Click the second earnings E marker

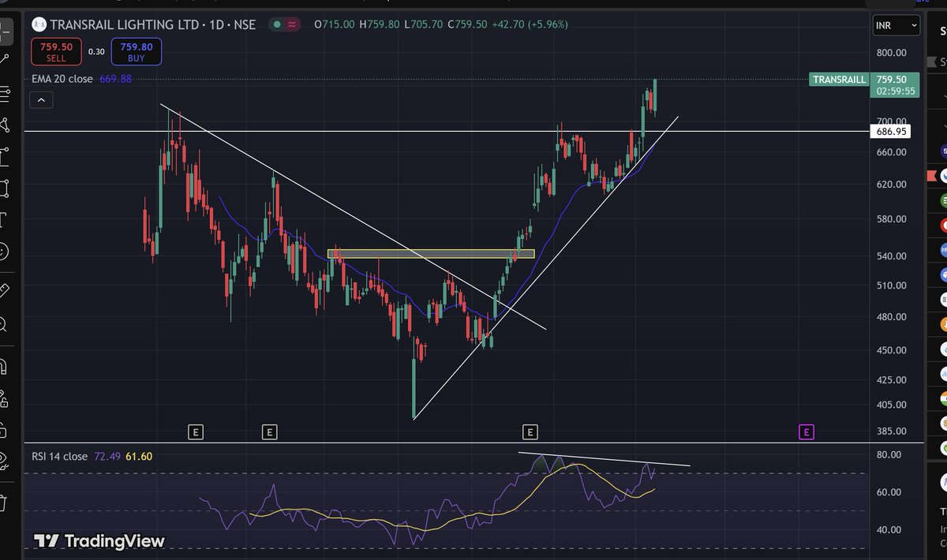point(270,431)
